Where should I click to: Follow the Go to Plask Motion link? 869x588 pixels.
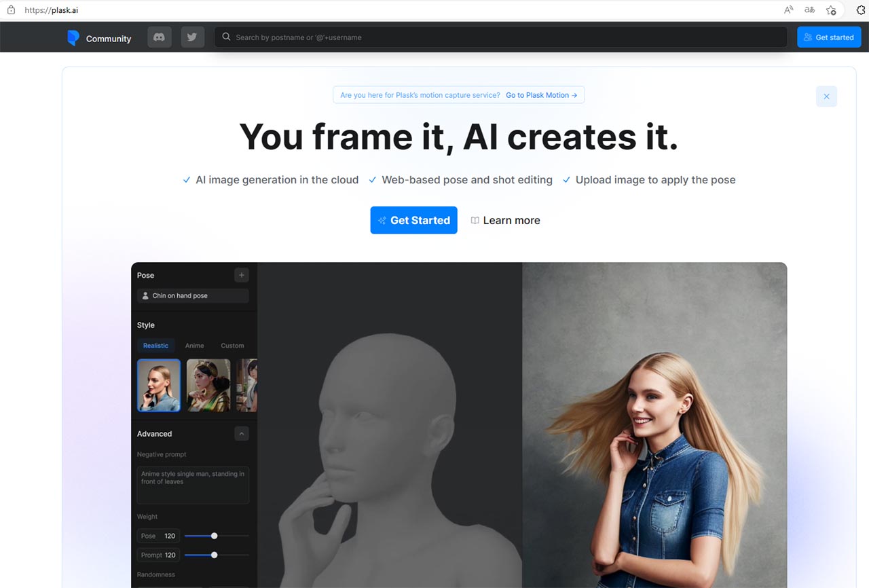(x=541, y=95)
